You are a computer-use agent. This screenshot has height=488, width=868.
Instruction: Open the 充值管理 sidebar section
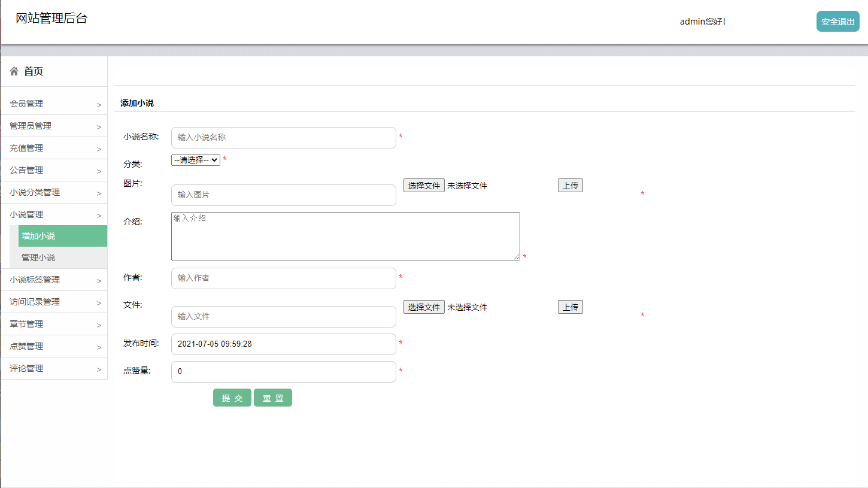click(x=54, y=148)
